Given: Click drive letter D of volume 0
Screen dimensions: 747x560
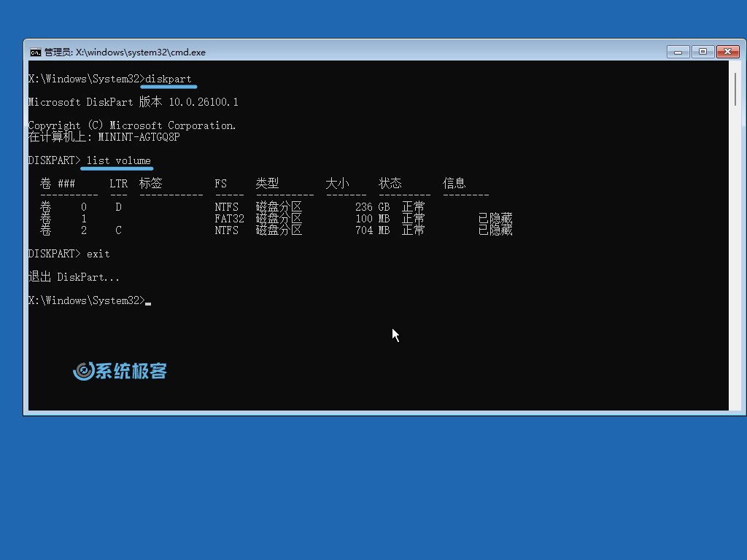Looking at the screenshot, I should point(119,207).
